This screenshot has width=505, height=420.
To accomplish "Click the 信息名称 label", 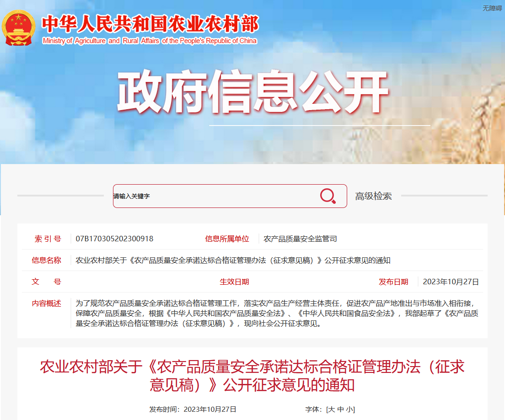I will tap(46, 261).
